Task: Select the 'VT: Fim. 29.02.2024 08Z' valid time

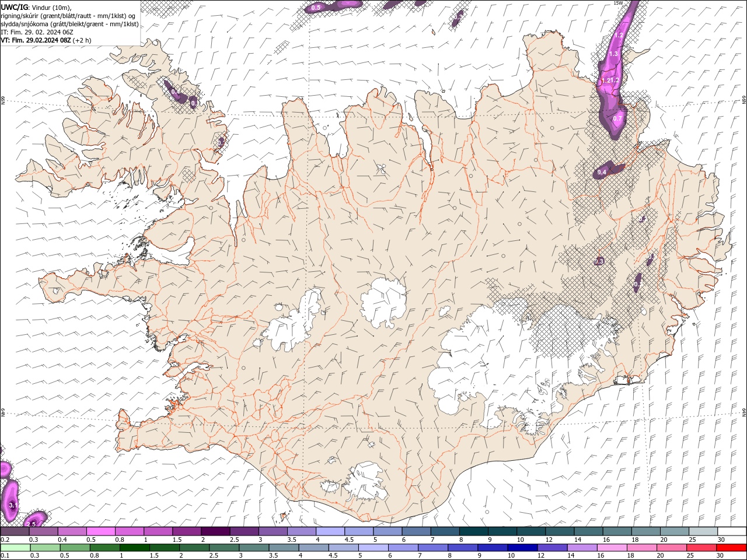Action: click(x=36, y=40)
